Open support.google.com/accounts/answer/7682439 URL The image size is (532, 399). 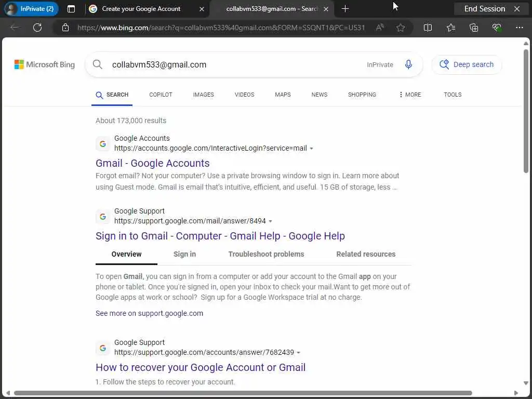[x=204, y=352]
